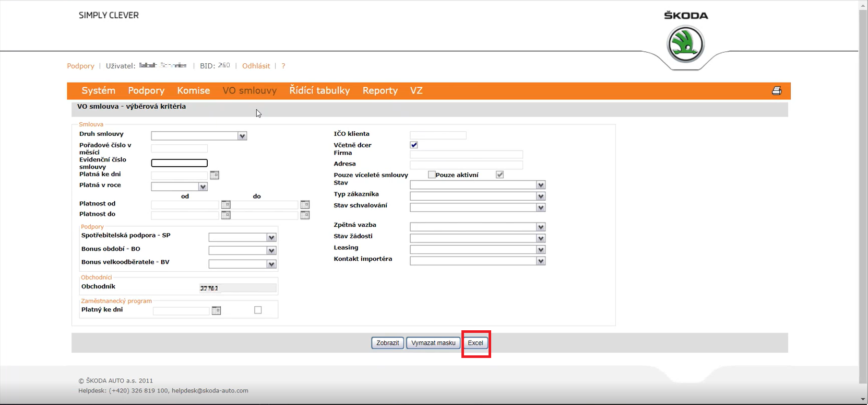
Task: Click the Škoda logo emblem
Action: pos(685,44)
